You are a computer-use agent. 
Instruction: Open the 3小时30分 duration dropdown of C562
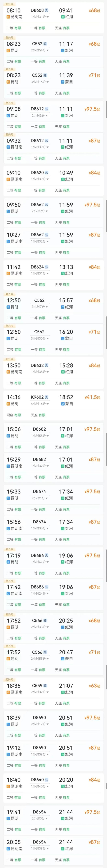point(40,338)
